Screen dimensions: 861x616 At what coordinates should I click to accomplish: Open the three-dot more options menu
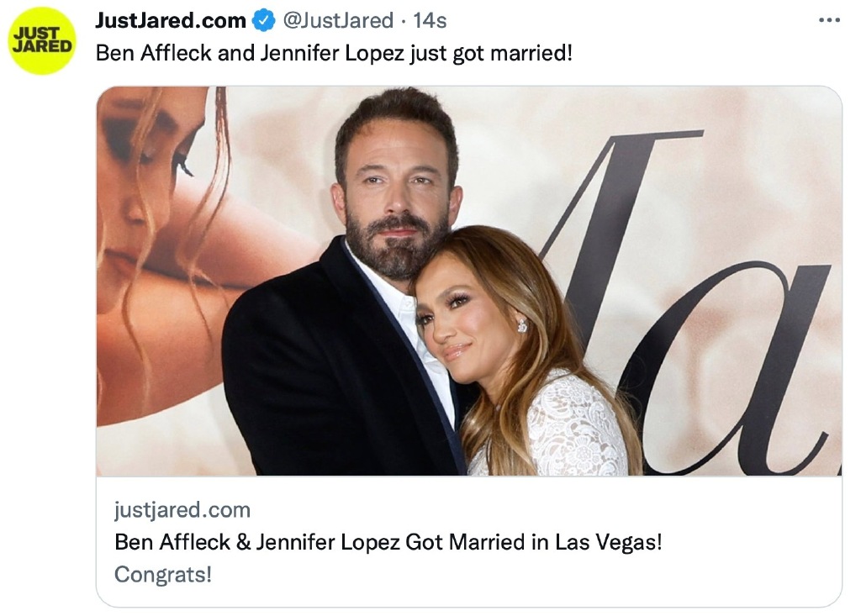click(x=829, y=20)
